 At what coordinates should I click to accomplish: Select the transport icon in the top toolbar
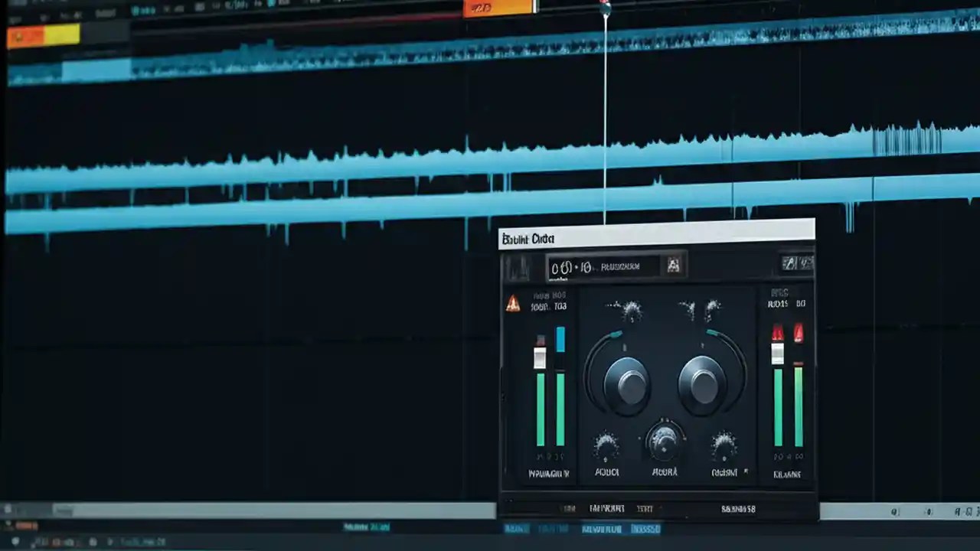pyautogui.click(x=145, y=11)
